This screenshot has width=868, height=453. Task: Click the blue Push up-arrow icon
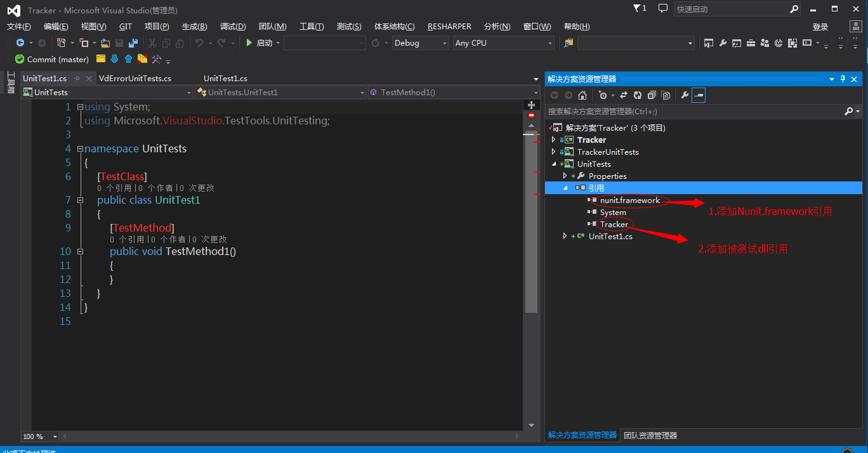[129, 59]
